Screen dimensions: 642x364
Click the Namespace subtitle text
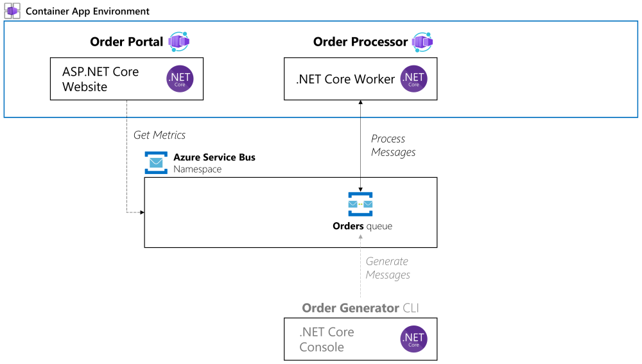coord(197,169)
